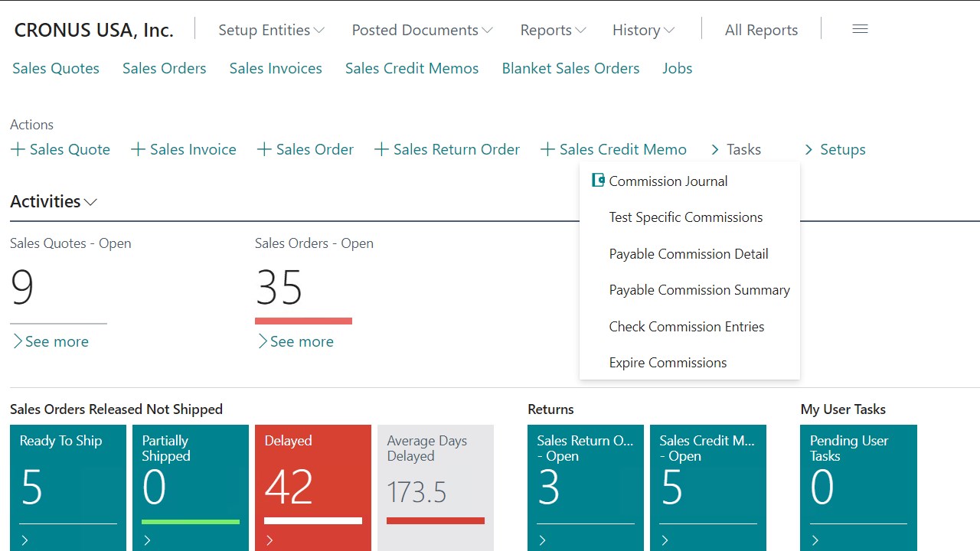Click the Sales Quotes - Open count 9
Viewport: 980px width, 551px height.
coord(22,288)
